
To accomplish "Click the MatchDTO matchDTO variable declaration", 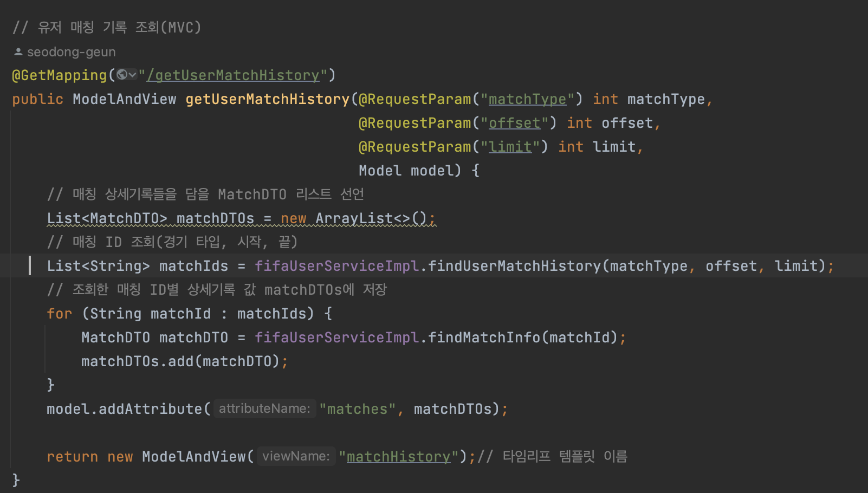I will point(155,338).
